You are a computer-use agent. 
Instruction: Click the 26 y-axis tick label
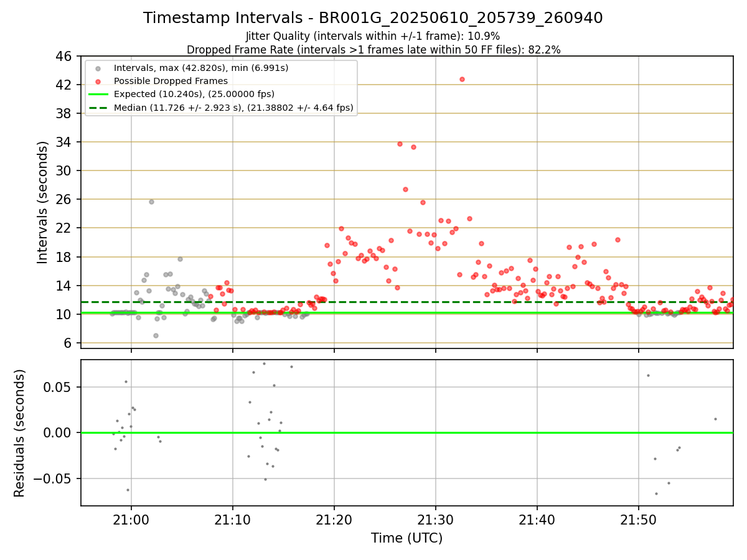[x=64, y=199]
